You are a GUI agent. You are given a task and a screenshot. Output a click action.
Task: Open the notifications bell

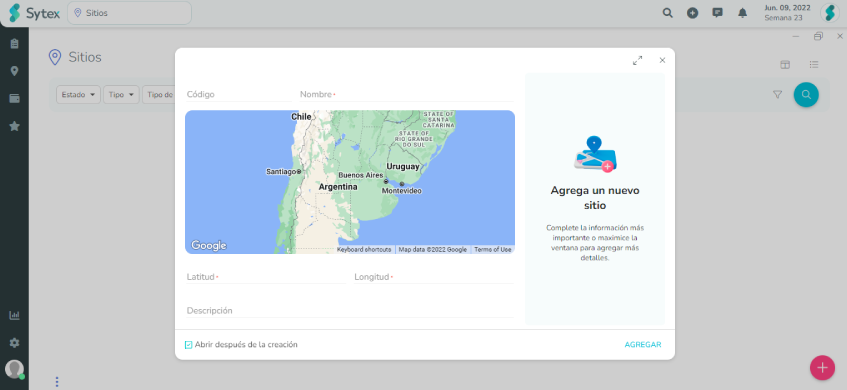coord(743,13)
